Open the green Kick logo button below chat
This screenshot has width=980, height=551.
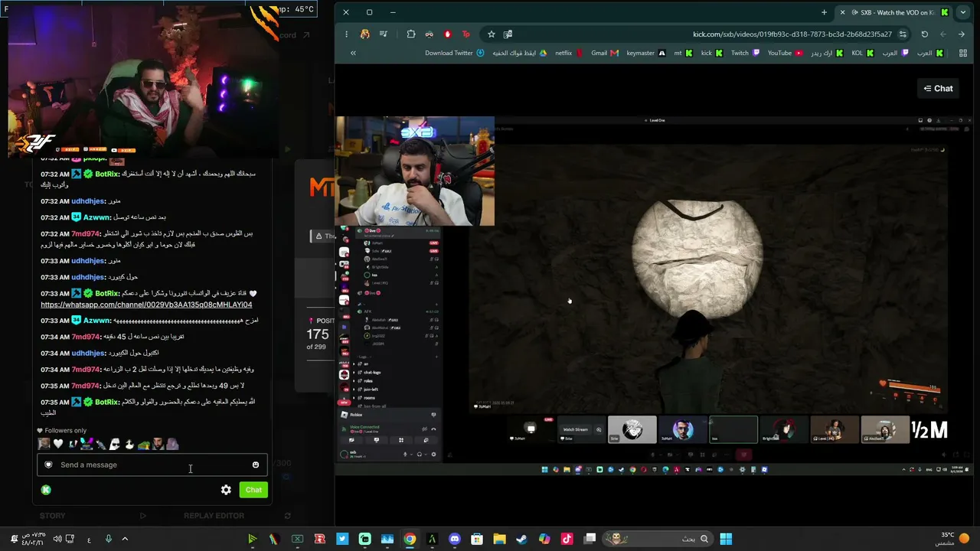click(x=46, y=490)
